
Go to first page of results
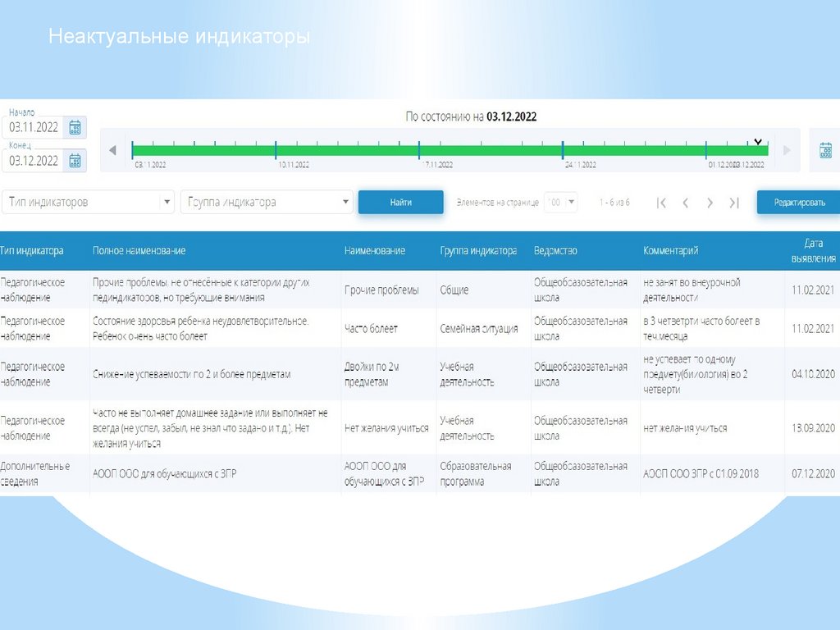pos(662,203)
